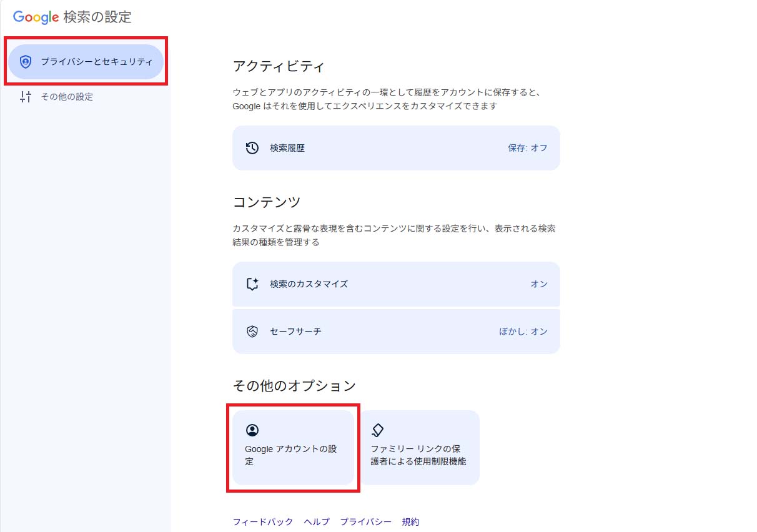Click the Google logo
The height and width of the screenshot is (532, 757).
[36, 17]
